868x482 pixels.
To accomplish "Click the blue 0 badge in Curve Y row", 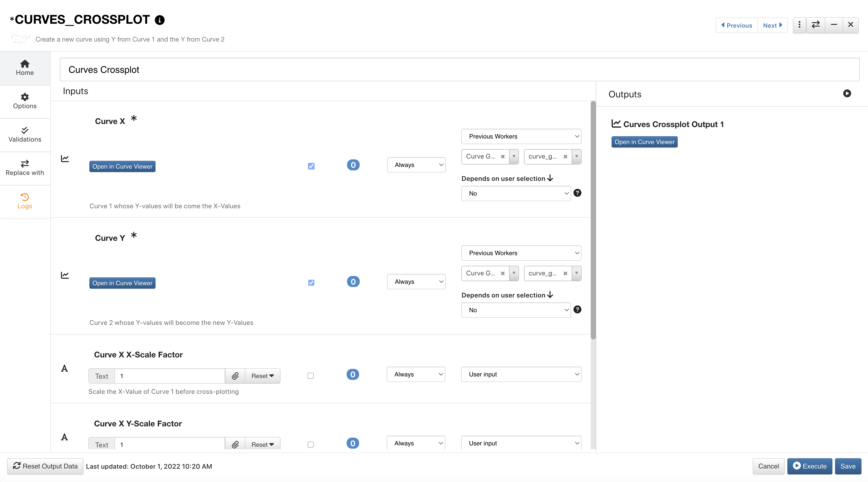I will tap(353, 282).
